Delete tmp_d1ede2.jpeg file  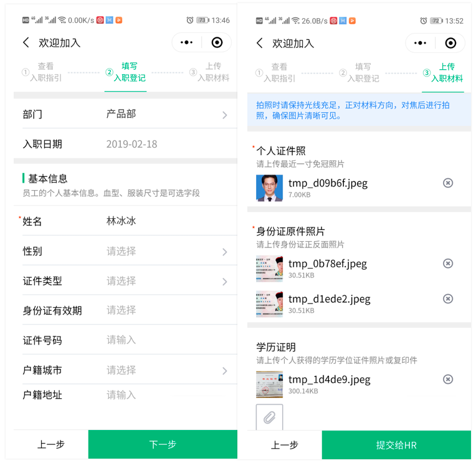448,298
